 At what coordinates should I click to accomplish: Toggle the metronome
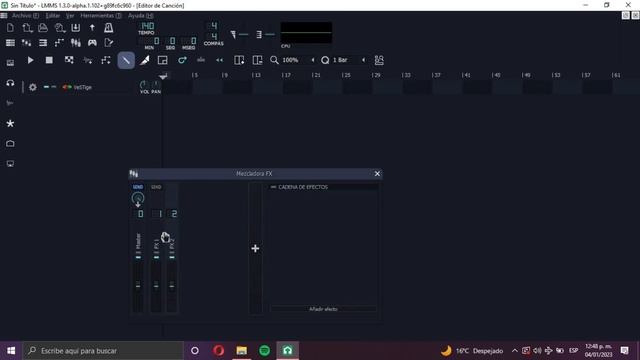[x=109, y=28]
